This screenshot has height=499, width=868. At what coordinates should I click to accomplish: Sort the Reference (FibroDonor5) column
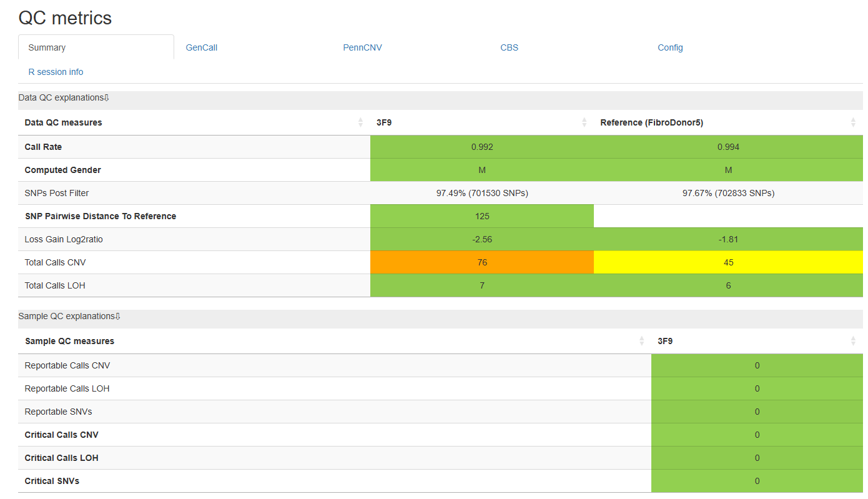click(x=728, y=122)
